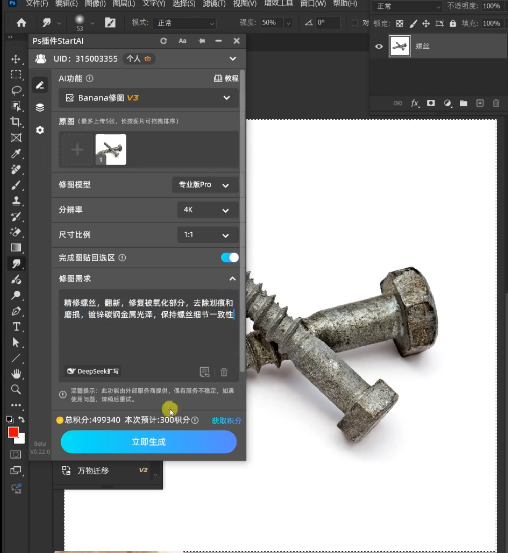The image size is (508, 553).
Task: Select the Eyedropper tool
Action: 16,153
